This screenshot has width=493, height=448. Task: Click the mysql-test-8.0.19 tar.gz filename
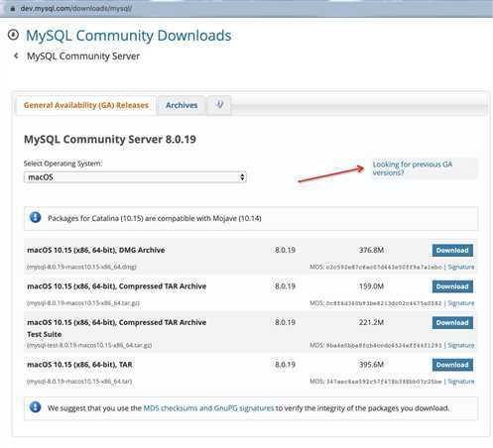pyautogui.click(x=89, y=345)
